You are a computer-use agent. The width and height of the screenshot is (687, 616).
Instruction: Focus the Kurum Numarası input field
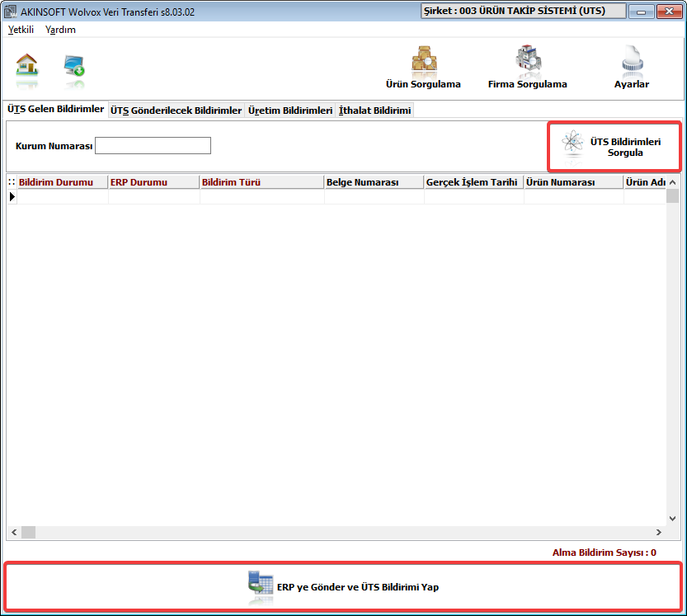pyautogui.click(x=153, y=145)
